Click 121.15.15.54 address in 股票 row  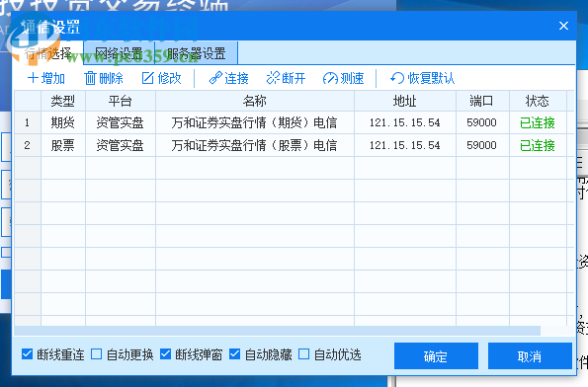coord(405,145)
